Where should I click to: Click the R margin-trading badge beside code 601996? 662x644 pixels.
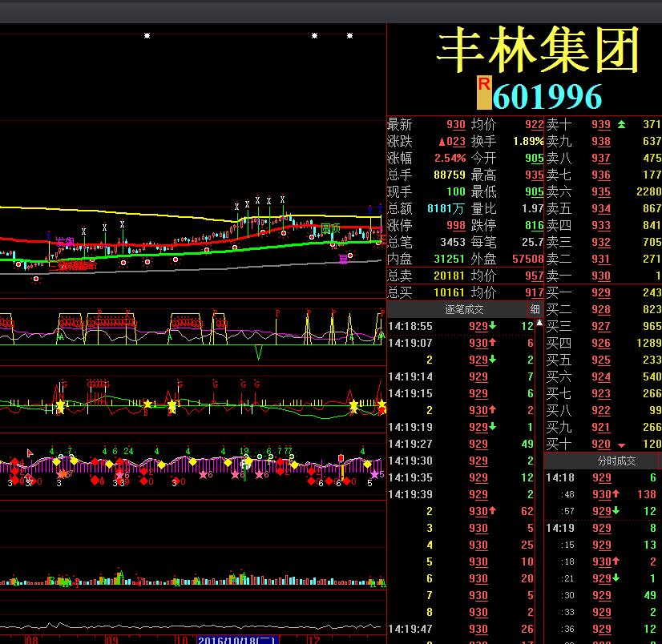pyautogui.click(x=484, y=92)
